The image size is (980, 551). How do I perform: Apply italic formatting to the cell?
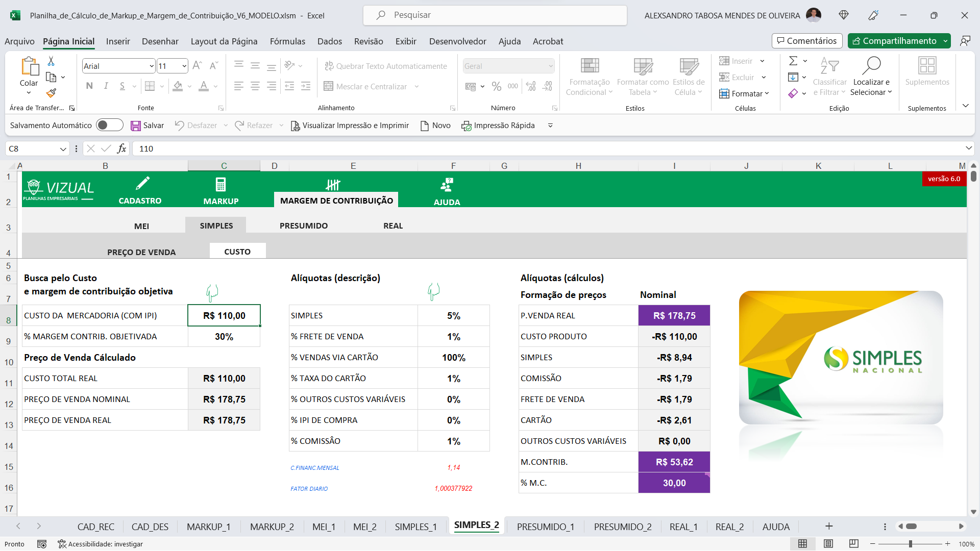click(x=106, y=86)
